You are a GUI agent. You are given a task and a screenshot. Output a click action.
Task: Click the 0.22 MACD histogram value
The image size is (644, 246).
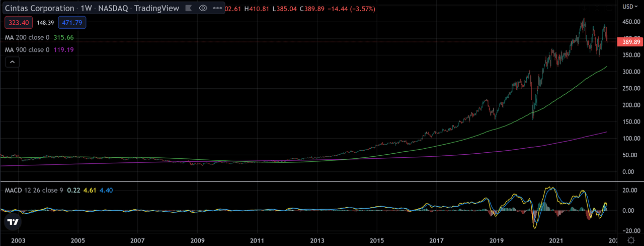click(x=74, y=190)
